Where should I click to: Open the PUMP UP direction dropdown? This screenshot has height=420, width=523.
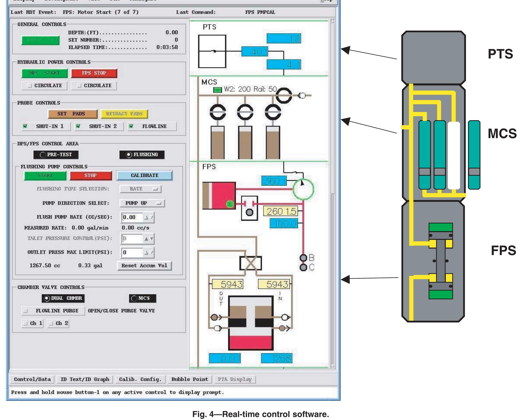pyautogui.click(x=142, y=203)
